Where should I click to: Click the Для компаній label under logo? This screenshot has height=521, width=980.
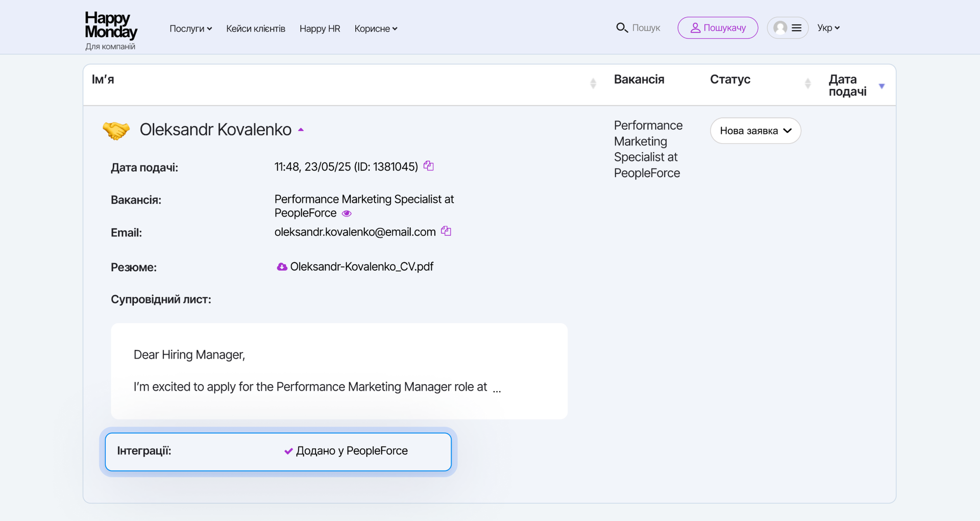click(110, 46)
